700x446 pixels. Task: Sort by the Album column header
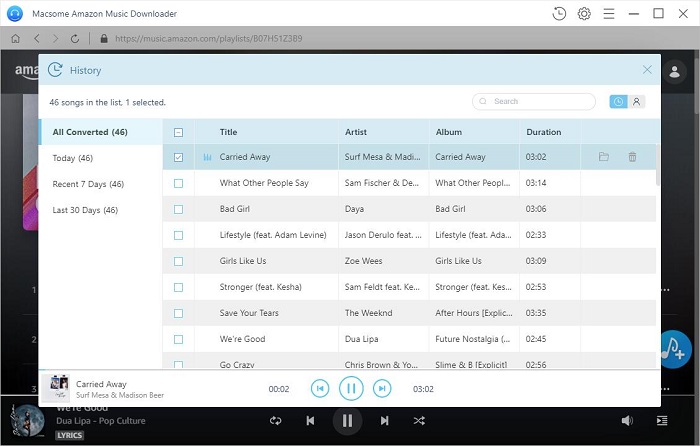pyautogui.click(x=449, y=132)
